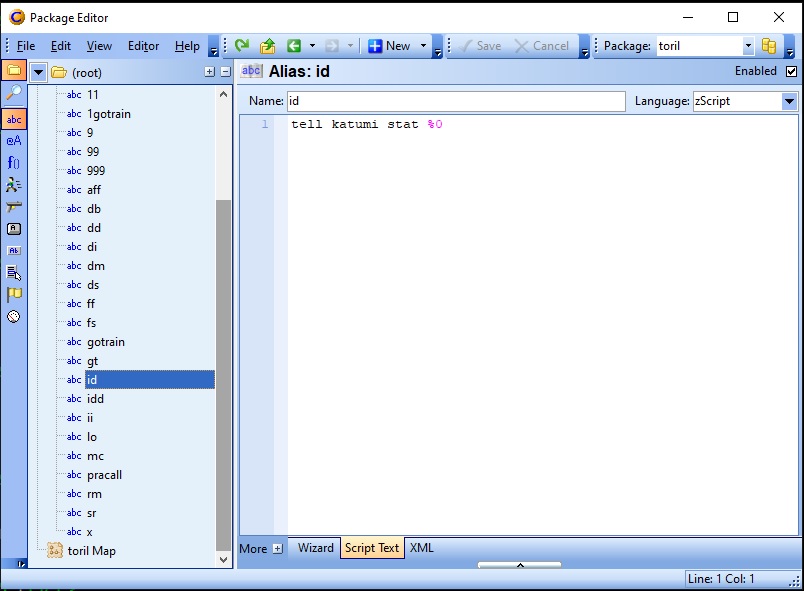Click the package list icon beside toril
Image resolution: width=804 pixels, height=591 pixels.
click(769, 46)
